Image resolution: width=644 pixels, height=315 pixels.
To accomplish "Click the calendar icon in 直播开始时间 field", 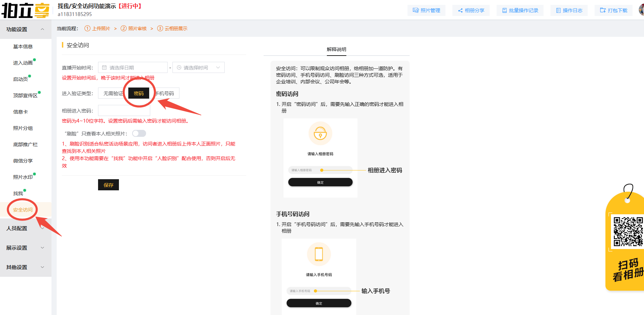I will (104, 67).
